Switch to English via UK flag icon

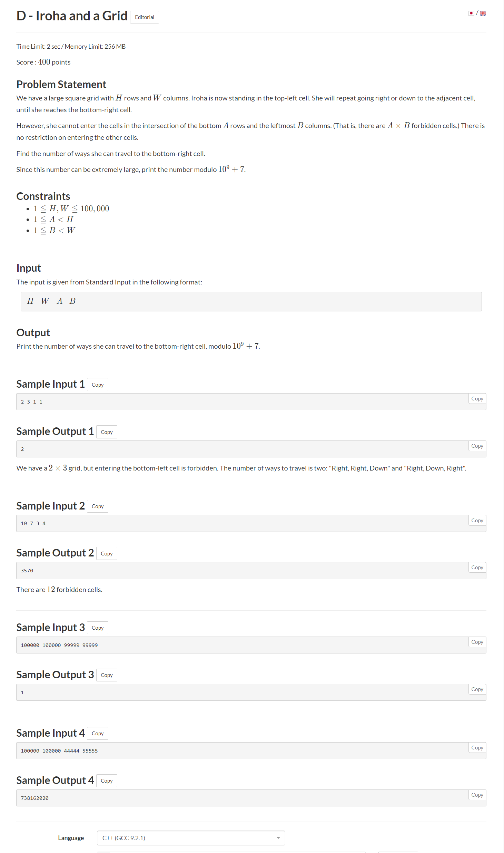point(483,13)
